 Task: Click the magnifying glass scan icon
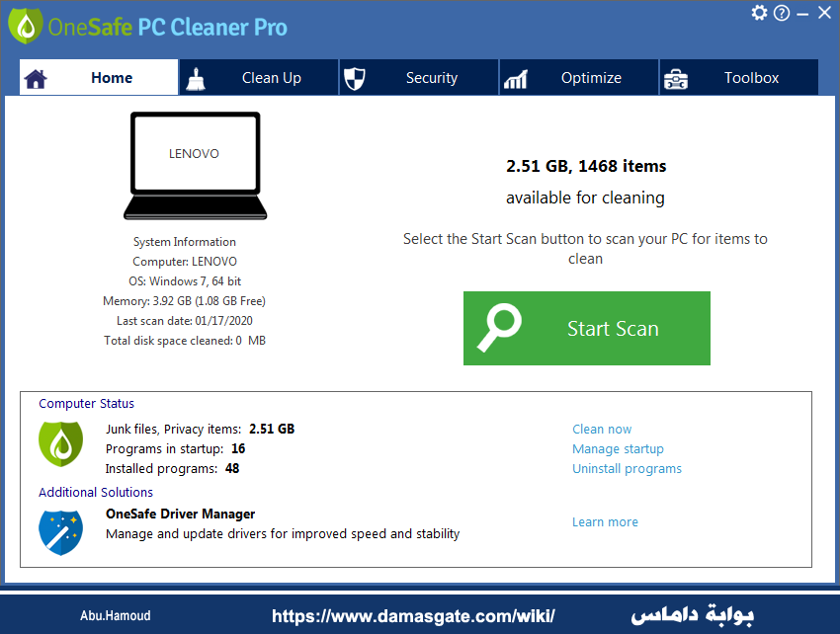[499, 328]
